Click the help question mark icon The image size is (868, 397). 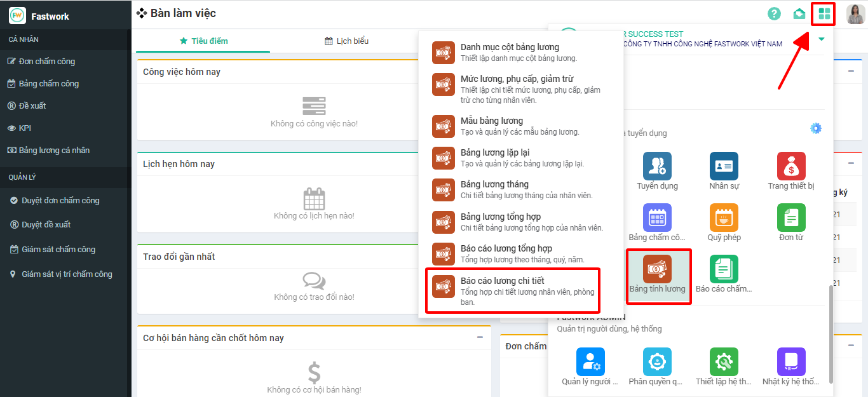(774, 13)
